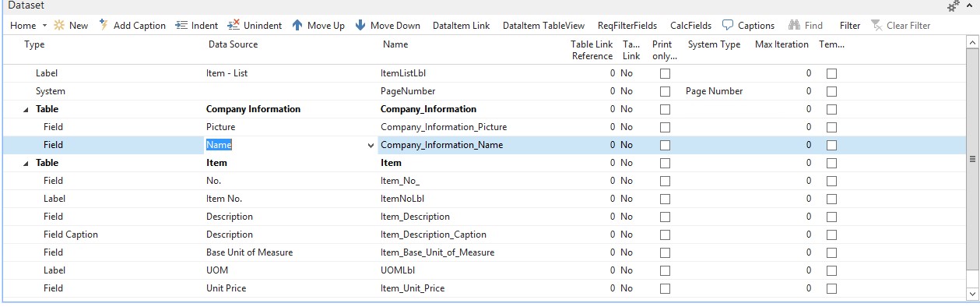This screenshot has height=307, width=980.
Task: Select the ItemNoLbl name cell
Action: (402, 199)
